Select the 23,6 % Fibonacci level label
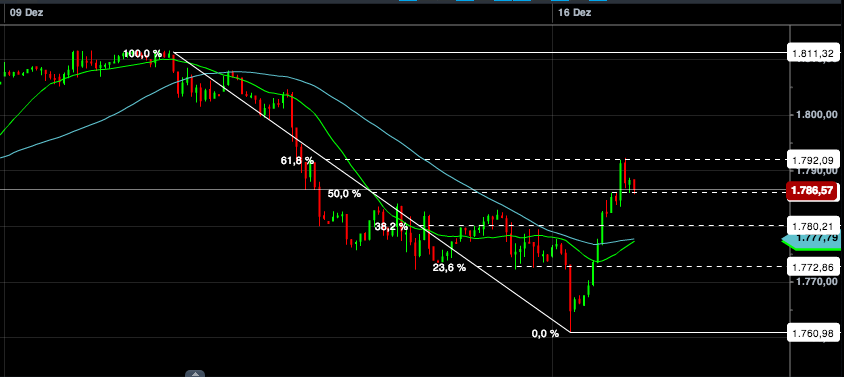The height and width of the screenshot is (377, 844). tap(449, 267)
